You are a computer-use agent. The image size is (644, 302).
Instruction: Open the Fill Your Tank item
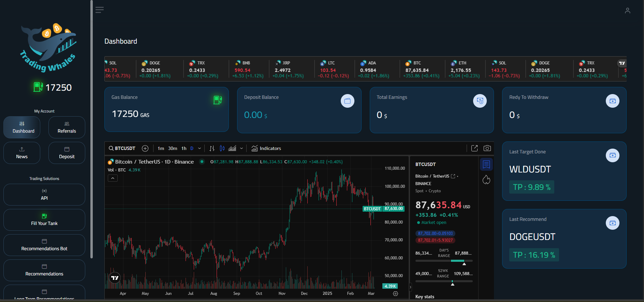(44, 220)
